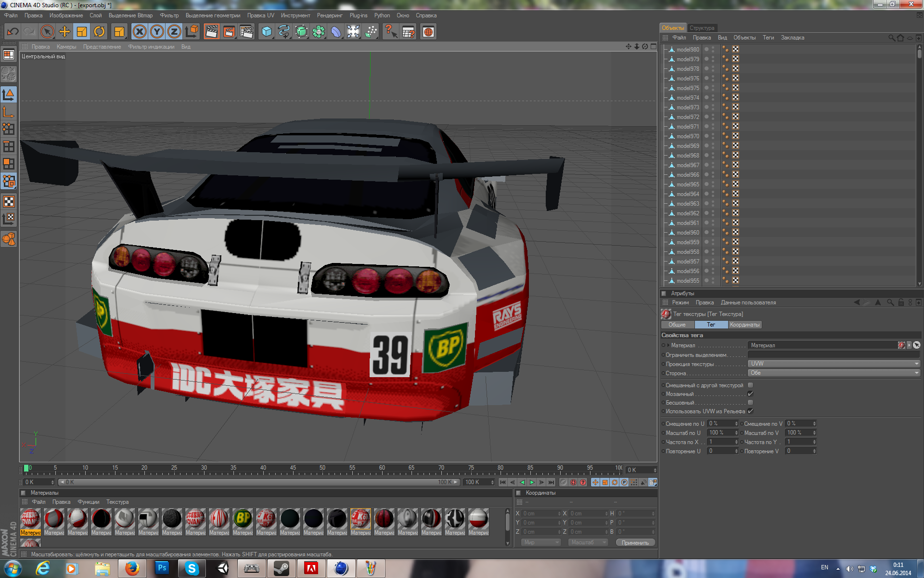Open the Файл menu in the menu bar
The width and height of the screenshot is (924, 578).
11,15
